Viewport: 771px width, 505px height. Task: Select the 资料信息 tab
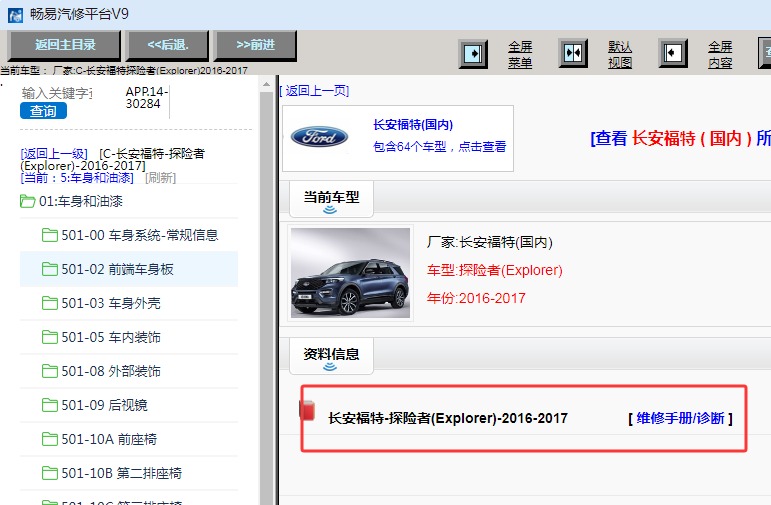coord(331,356)
